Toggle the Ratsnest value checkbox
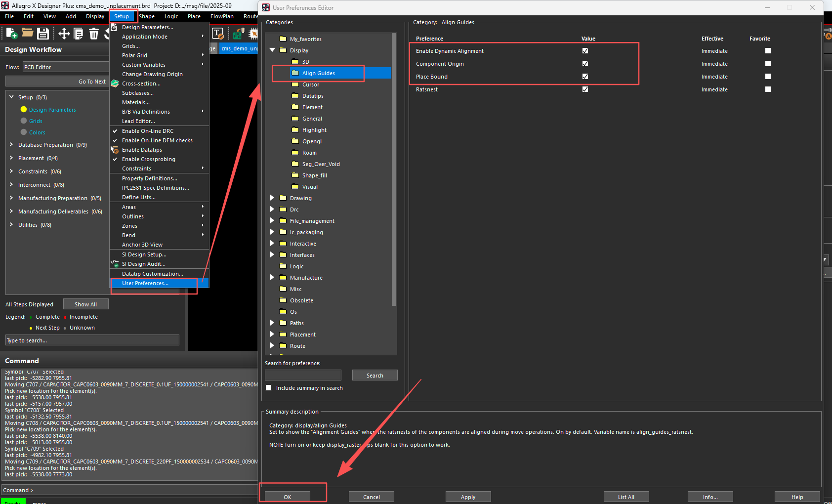The width and height of the screenshot is (832, 504). click(585, 89)
